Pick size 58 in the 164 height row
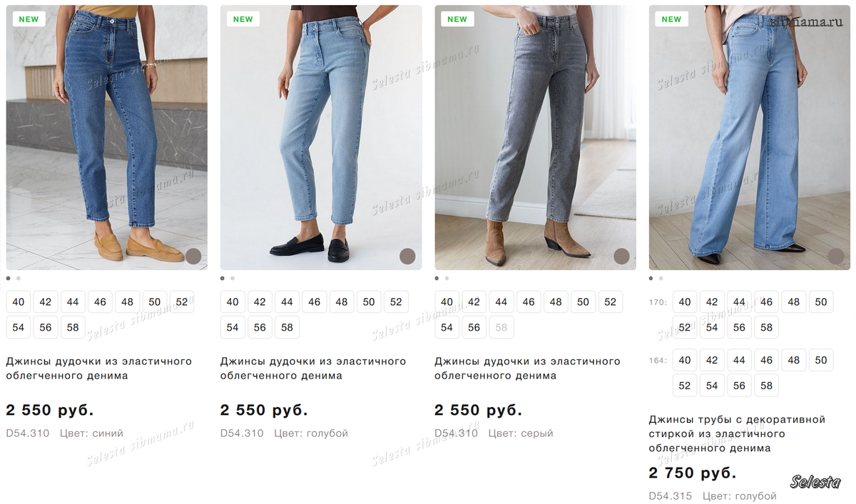Screen dimensions: 856x504 point(766,385)
